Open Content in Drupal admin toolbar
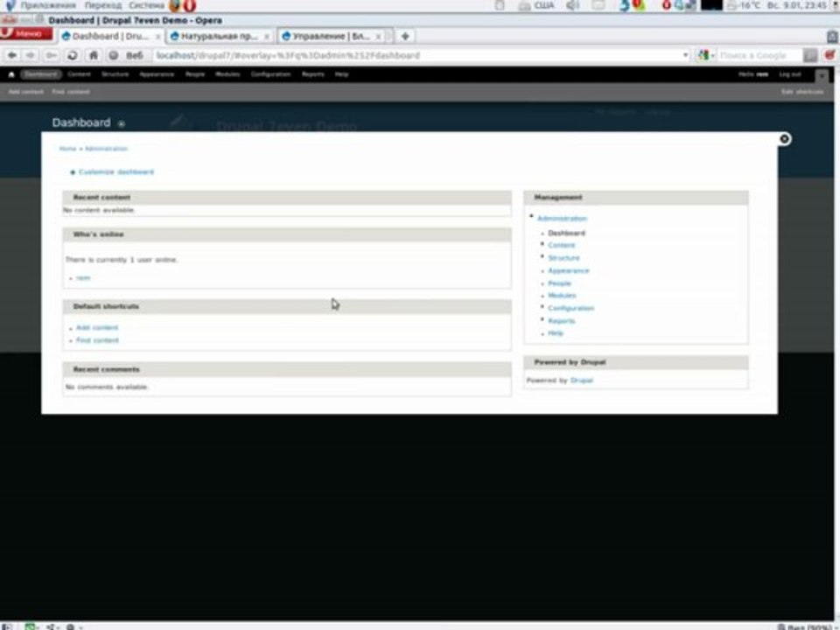The image size is (840, 630). pyautogui.click(x=80, y=74)
